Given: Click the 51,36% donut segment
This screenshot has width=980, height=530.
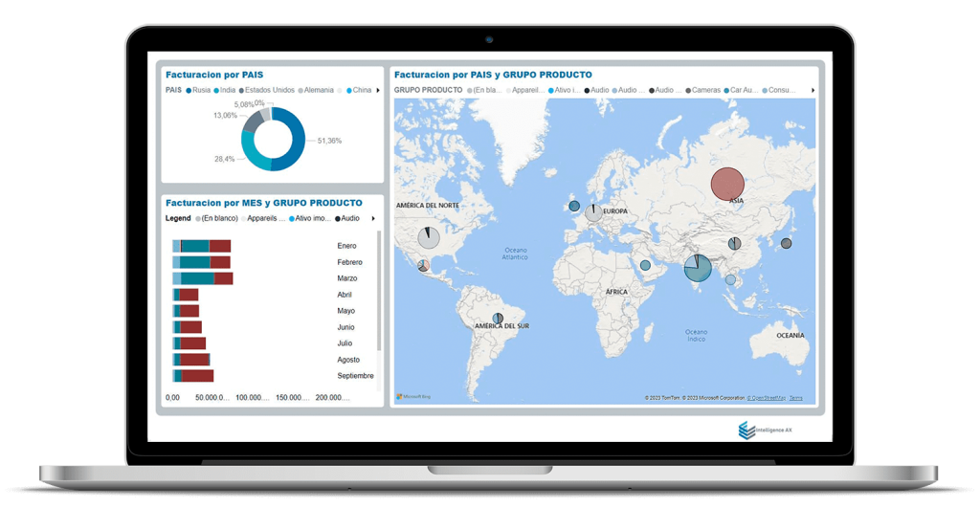Looking at the screenshot, I should pos(288,140).
